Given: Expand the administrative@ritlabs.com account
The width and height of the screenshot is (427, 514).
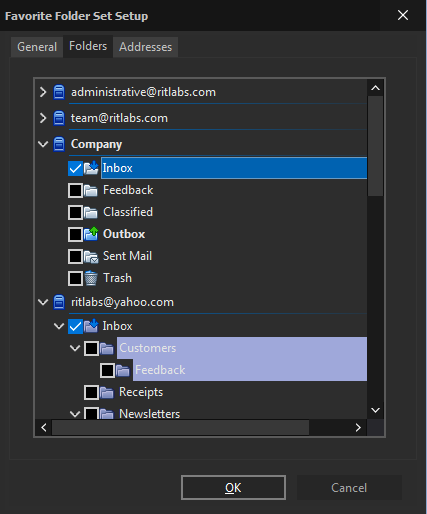Looking at the screenshot, I should pos(43,92).
